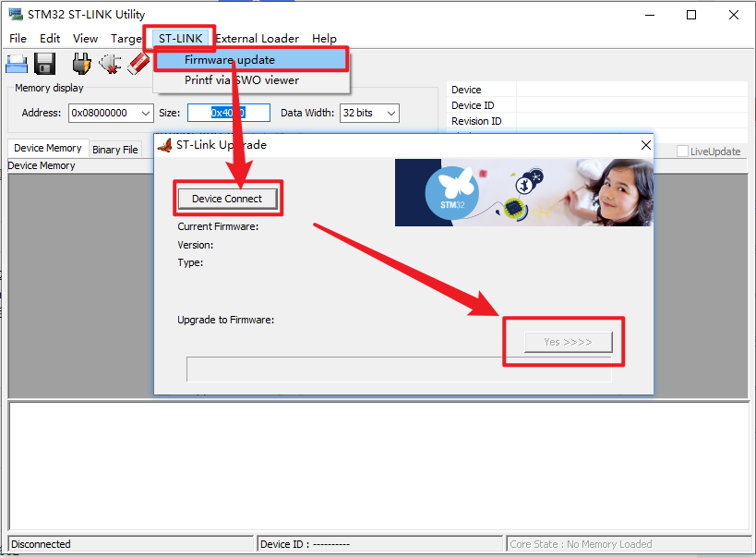Click the eraser Full chip erase icon

[x=138, y=64]
